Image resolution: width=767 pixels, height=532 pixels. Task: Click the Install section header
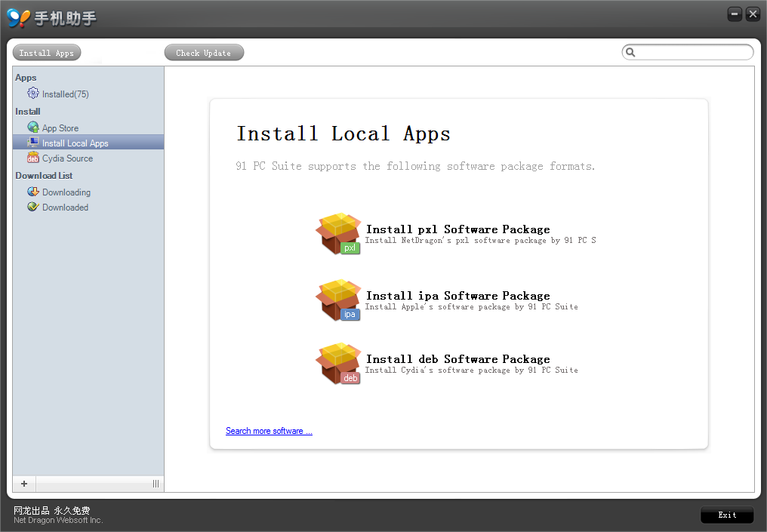coord(28,112)
